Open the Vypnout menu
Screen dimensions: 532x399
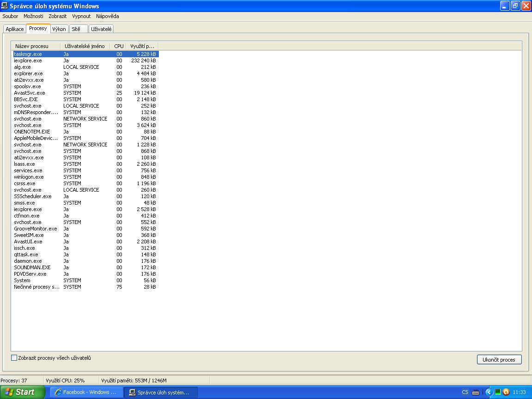[x=81, y=16]
